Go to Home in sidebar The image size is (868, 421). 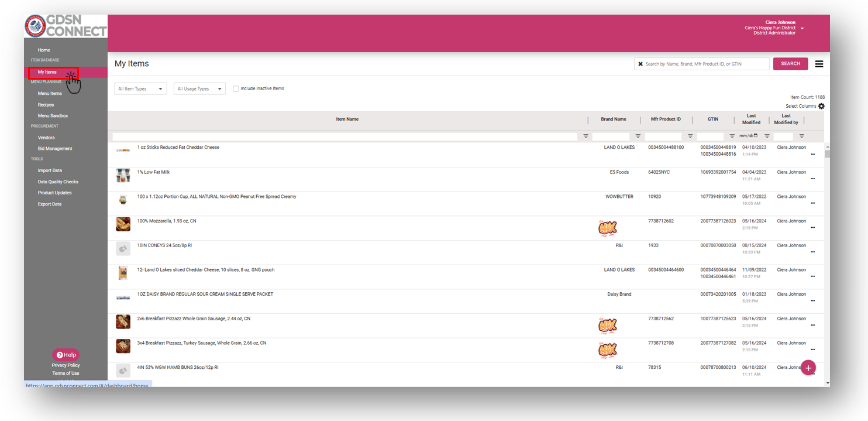[44, 50]
